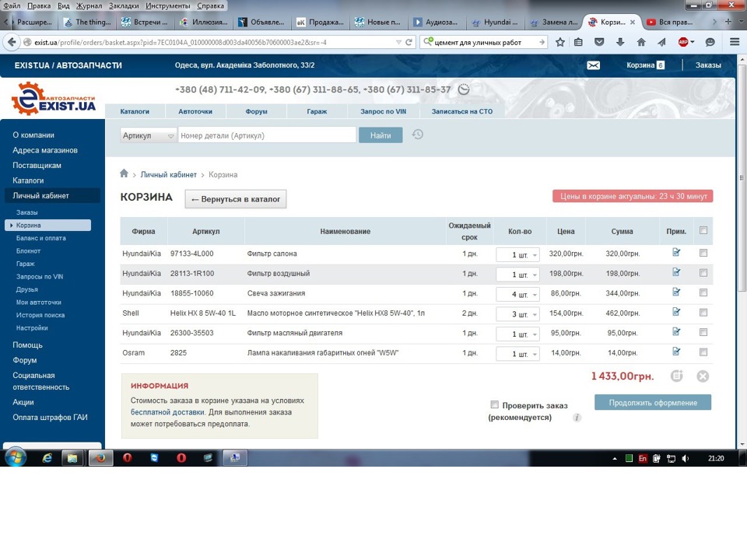Click the info icon near Проверить заказ

pyautogui.click(x=577, y=418)
